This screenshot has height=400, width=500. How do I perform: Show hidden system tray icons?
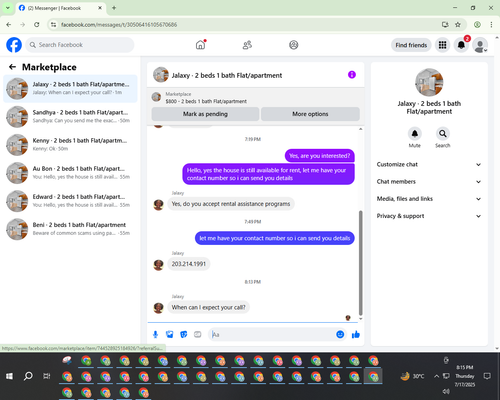pyautogui.click(x=436, y=376)
